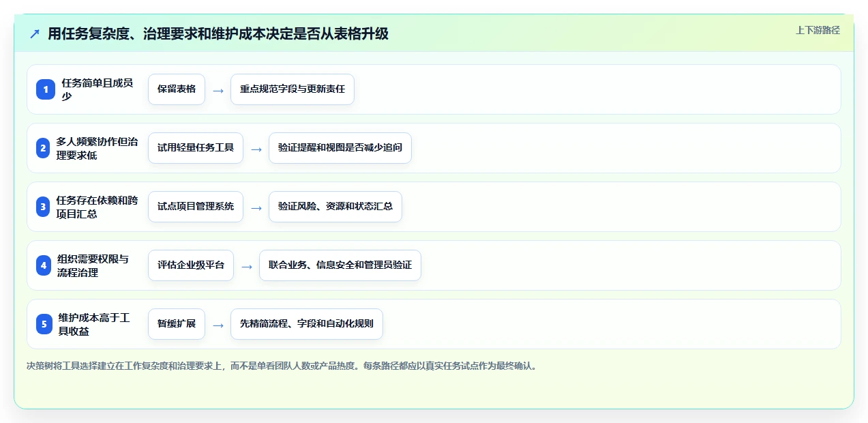
Task: Click the 试点项目管理系统 box
Action: pos(196,207)
